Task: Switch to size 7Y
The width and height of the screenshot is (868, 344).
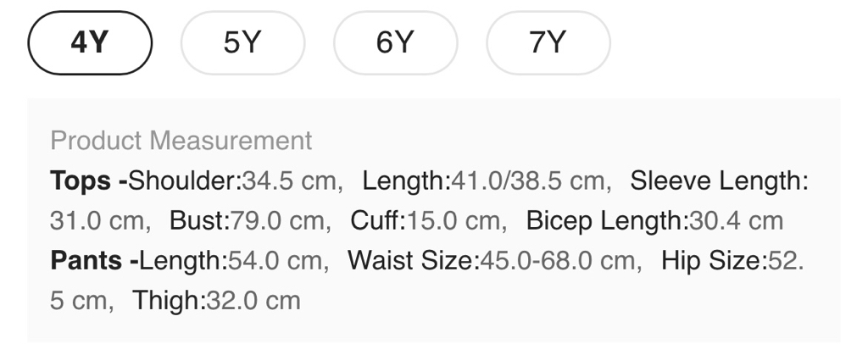Action: 548,42
